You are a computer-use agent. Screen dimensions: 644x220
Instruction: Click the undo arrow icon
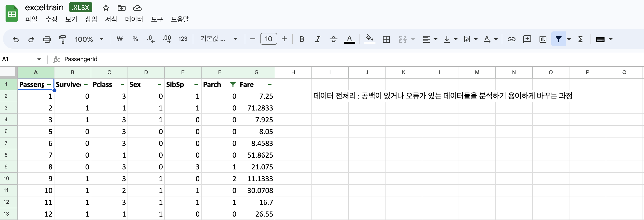tap(16, 39)
